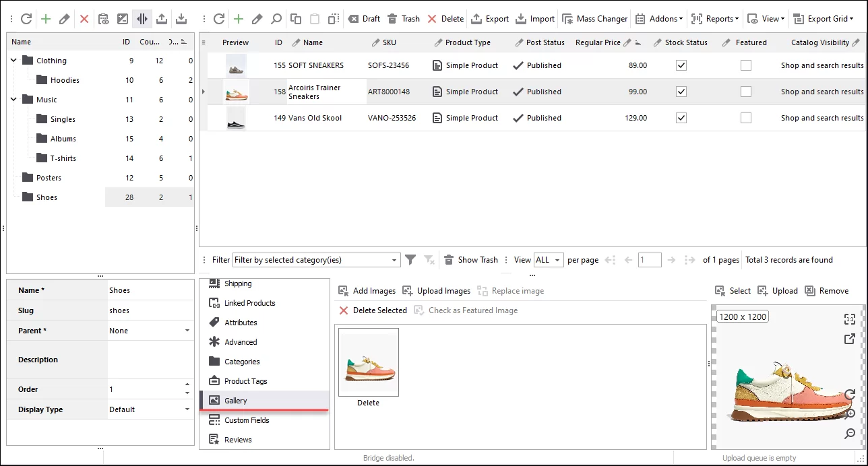Edit the selected category with the pencil icon

(65, 18)
